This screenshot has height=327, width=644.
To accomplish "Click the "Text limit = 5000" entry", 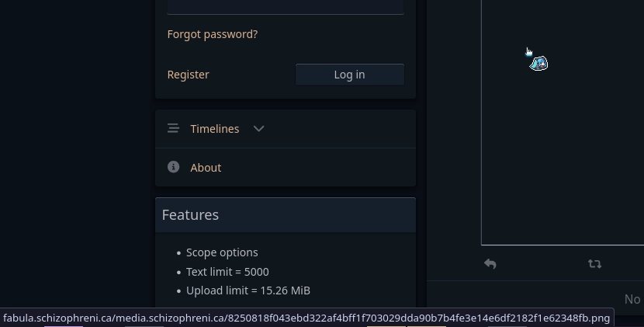I will pos(227,272).
